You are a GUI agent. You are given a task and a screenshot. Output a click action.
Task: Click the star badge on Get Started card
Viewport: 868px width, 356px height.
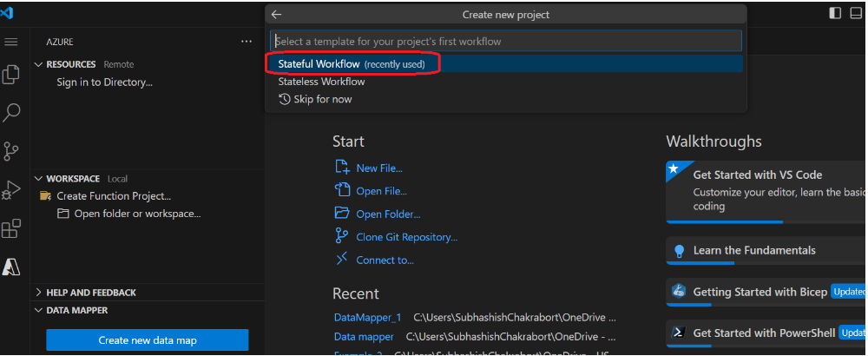pyautogui.click(x=674, y=168)
